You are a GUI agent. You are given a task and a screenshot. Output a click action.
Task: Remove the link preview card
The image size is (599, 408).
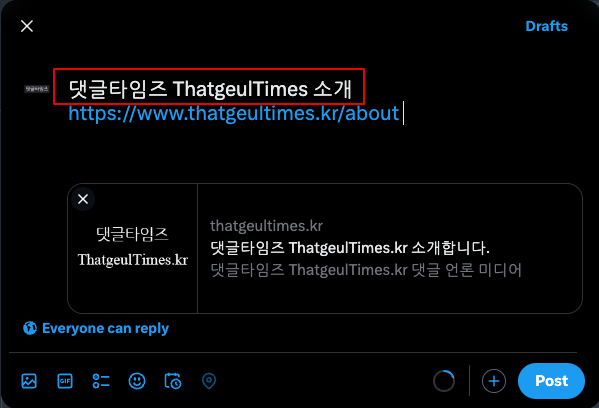[x=83, y=199]
